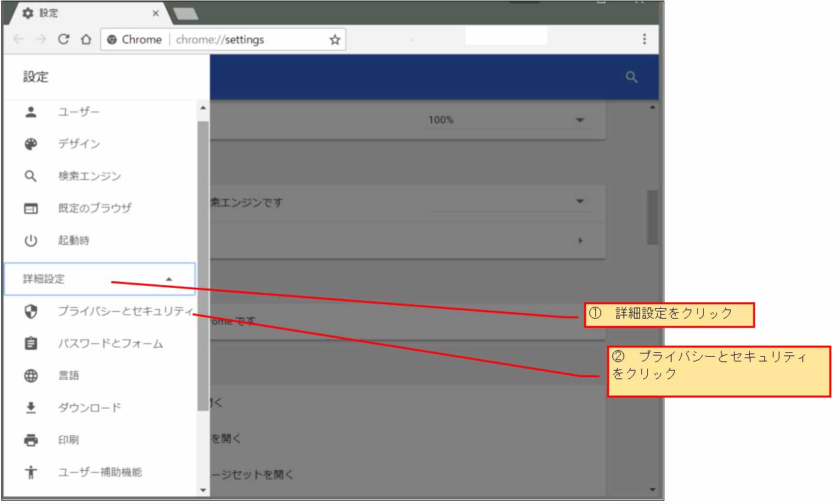Click the User (ユーザー) person icon
This screenshot has width=834, height=504.
[31, 112]
